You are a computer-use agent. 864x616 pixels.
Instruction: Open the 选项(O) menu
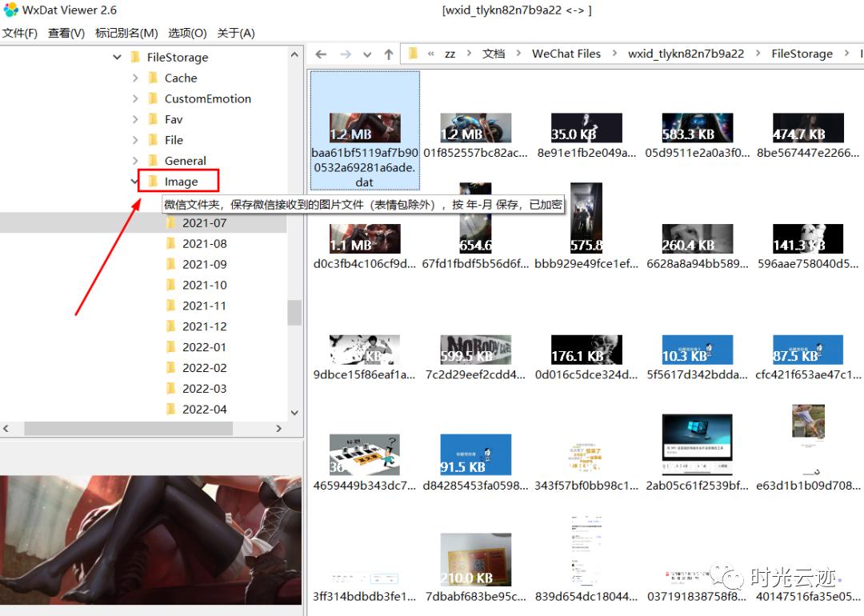(x=186, y=32)
